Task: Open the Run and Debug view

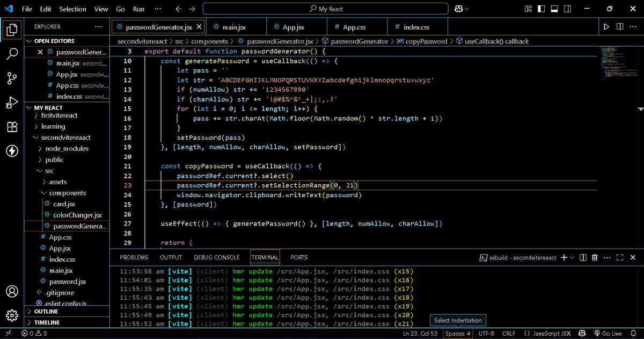Action: (12, 103)
